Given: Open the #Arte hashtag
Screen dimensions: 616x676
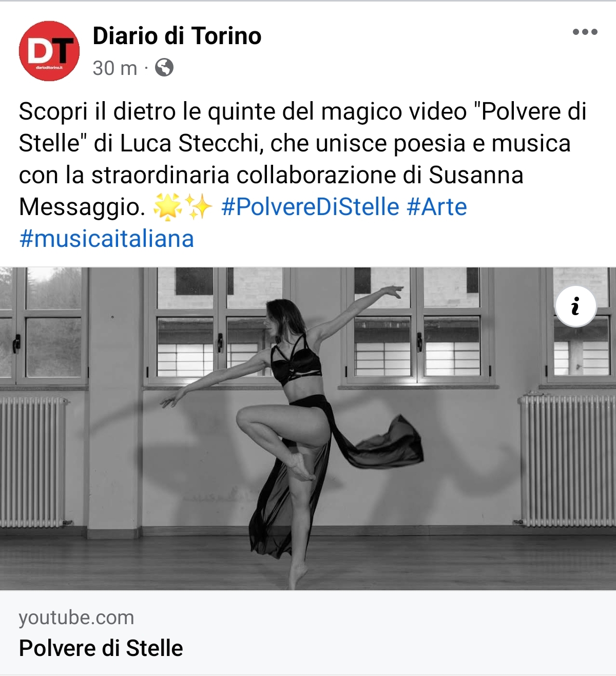Looking at the screenshot, I should click(x=437, y=207).
